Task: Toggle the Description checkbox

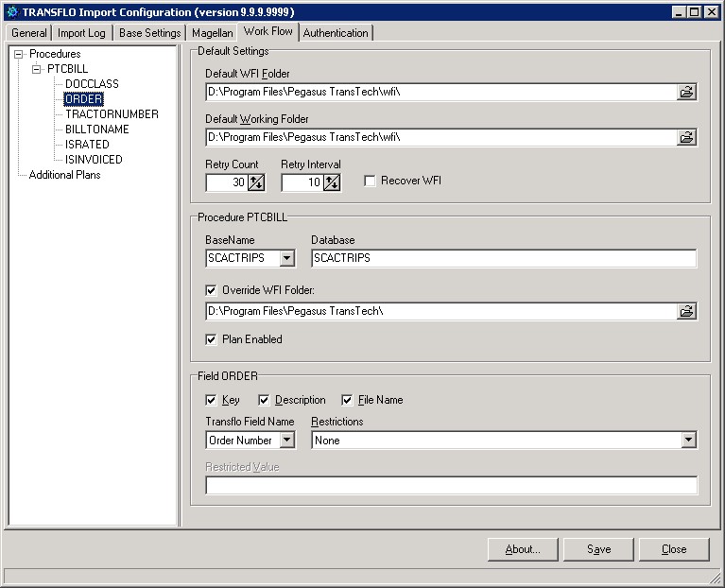Action: click(264, 400)
